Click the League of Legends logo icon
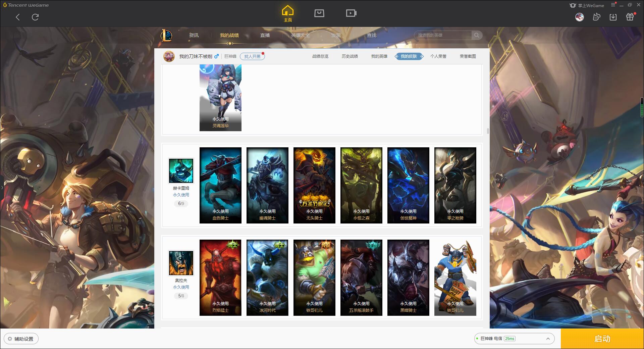Screen dimensions: 644x349 click(166, 35)
